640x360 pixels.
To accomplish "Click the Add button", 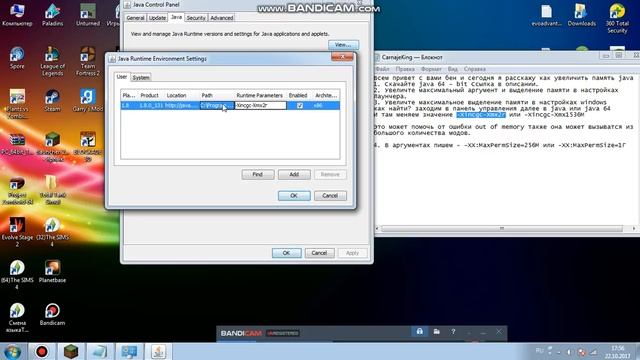I will tap(294, 174).
